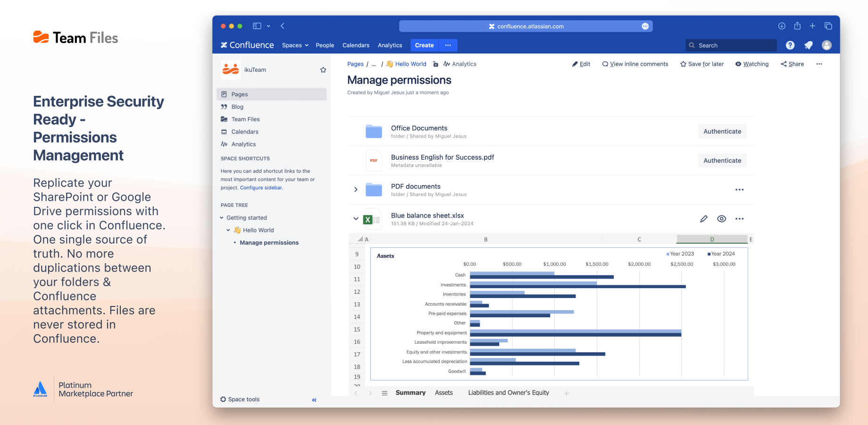Switch to the Assets sheet tab

coord(443,393)
